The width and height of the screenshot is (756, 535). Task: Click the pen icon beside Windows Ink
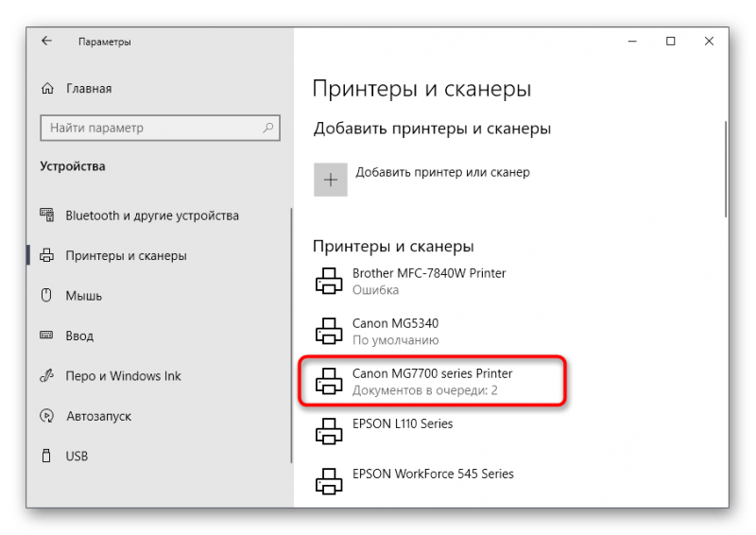coord(46,375)
